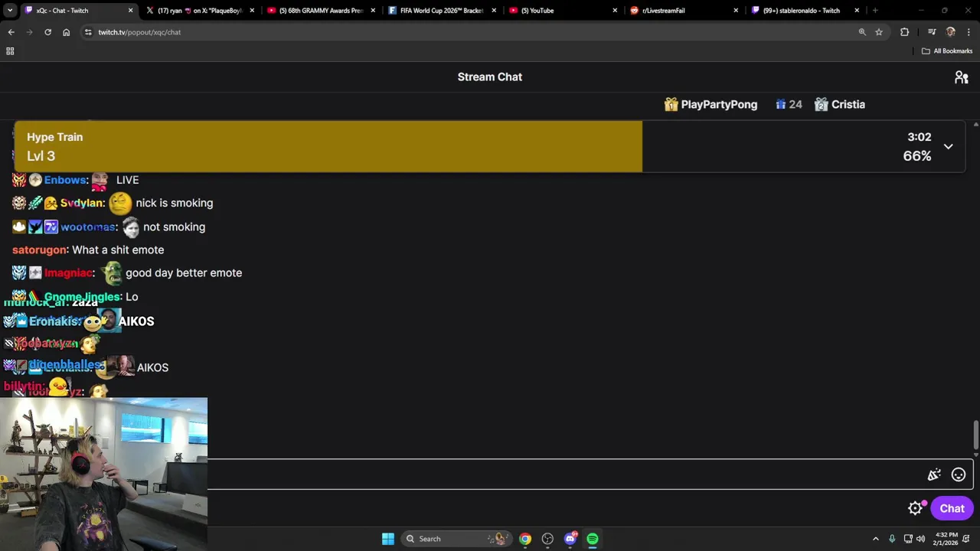Click the Windows taskbar Search box
Screen dimensions: 980x551
click(456, 539)
